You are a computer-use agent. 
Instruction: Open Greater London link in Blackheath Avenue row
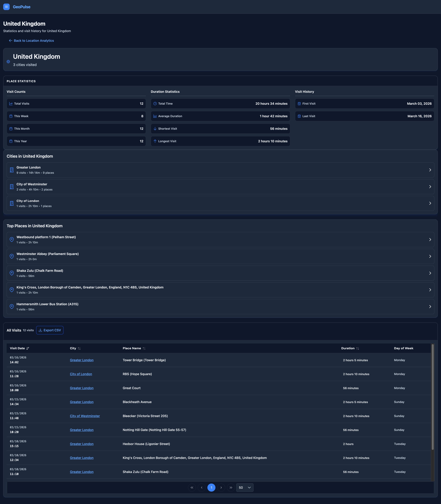pos(82,402)
